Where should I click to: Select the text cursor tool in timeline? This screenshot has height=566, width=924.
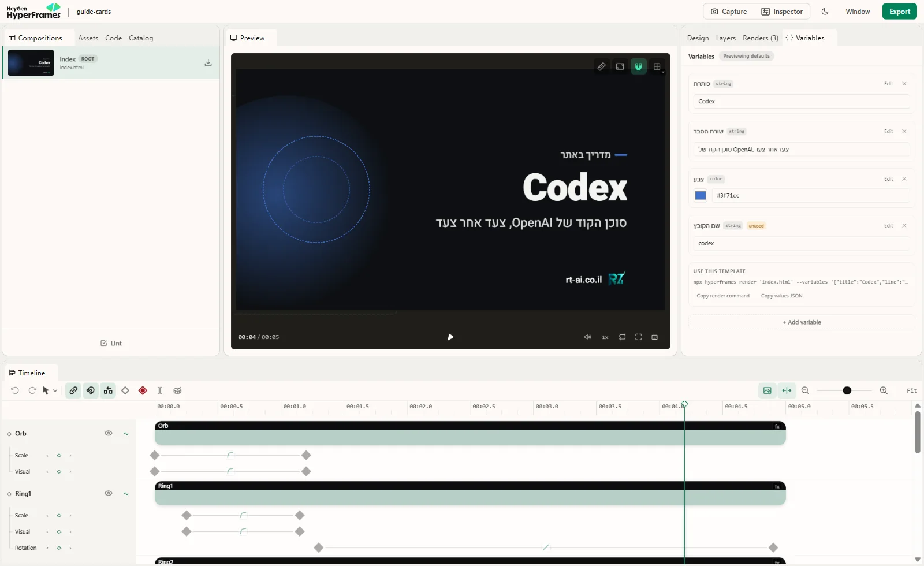point(160,390)
